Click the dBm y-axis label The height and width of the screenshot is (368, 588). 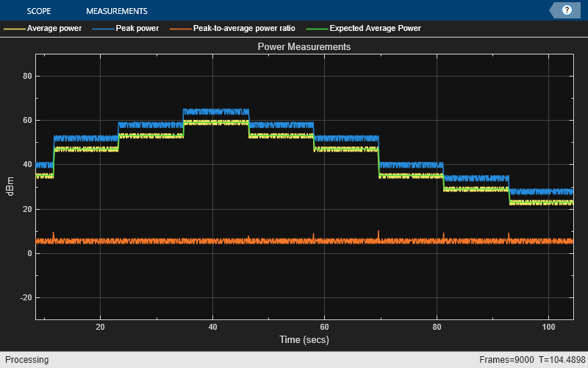[10, 186]
